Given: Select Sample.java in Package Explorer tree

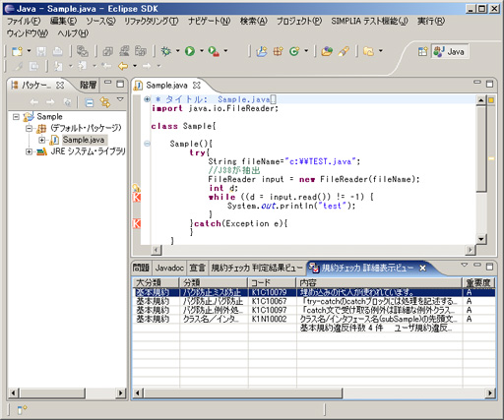Looking at the screenshot, I should click(84, 140).
